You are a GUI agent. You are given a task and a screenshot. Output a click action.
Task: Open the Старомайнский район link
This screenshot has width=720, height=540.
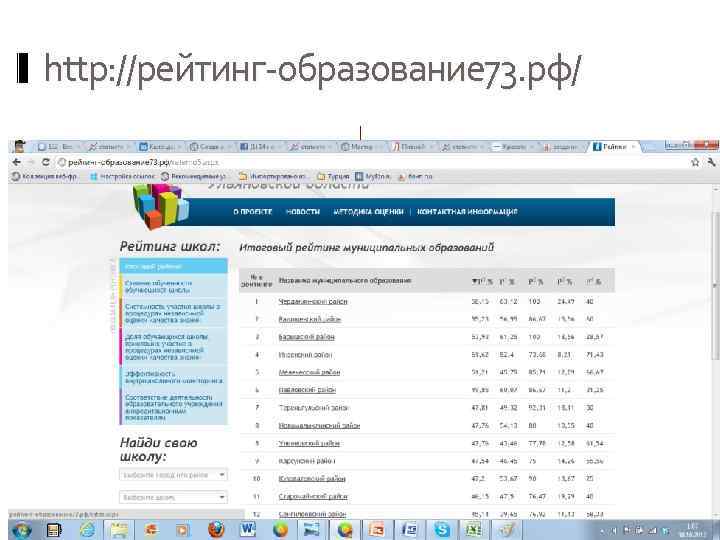313,497
